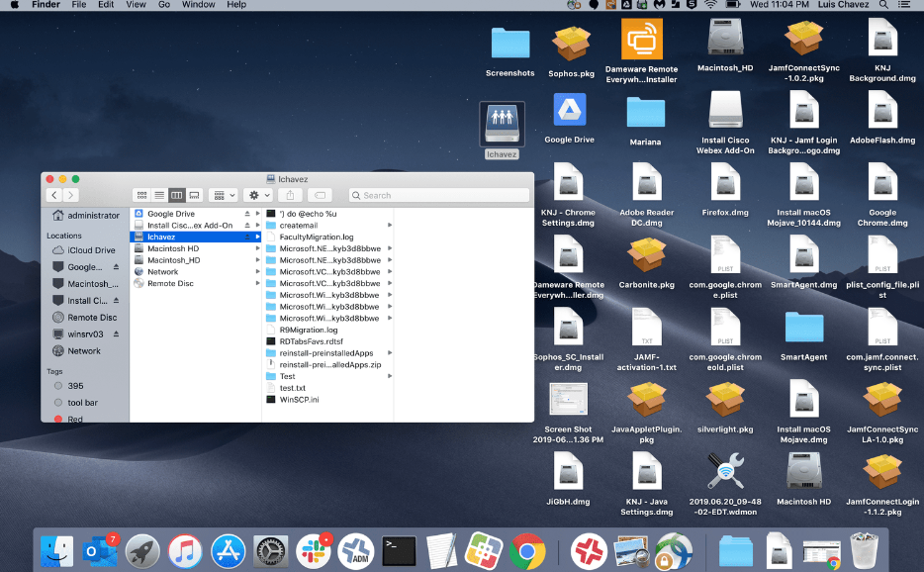Screen dimensions: 924x572
Task: Open Terminal from the Dock
Action: (x=399, y=551)
